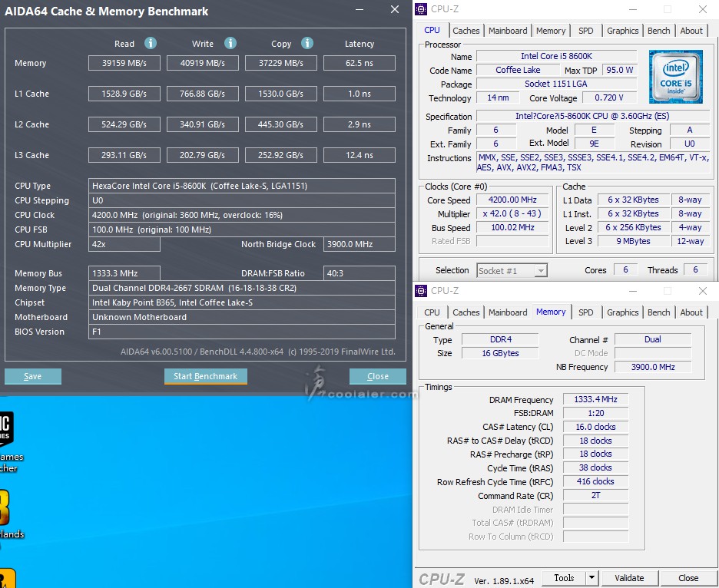Click the Chipset field Intel Kaby Point B365
Screen dimensions: 719x588
click(x=242, y=302)
